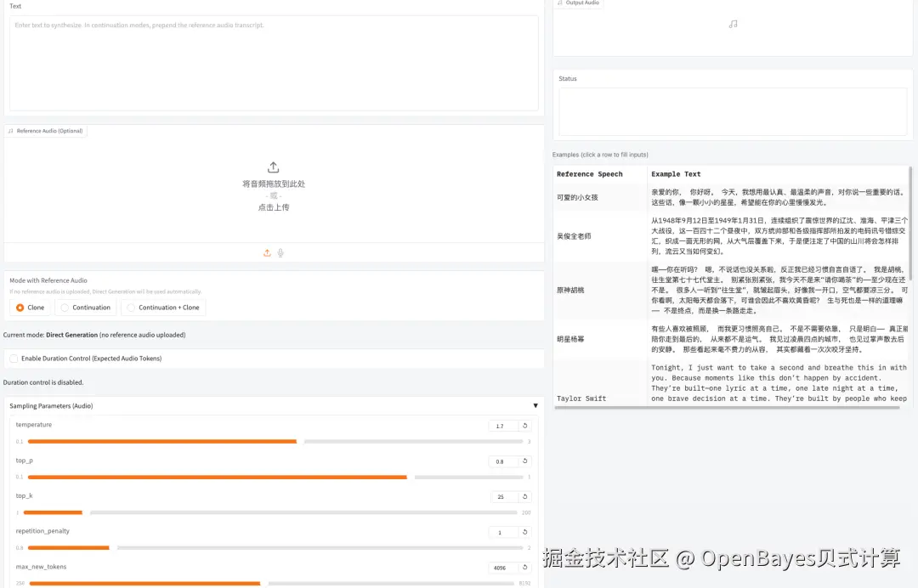This screenshot has height=588, width=918.
Task: Click the Tonight example text cell
Action: [x=779, y=382]
